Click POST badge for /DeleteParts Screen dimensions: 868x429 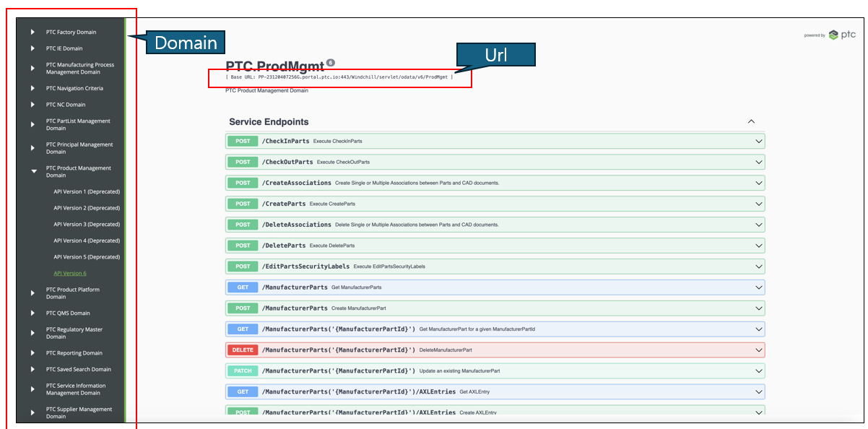point(243,246)
